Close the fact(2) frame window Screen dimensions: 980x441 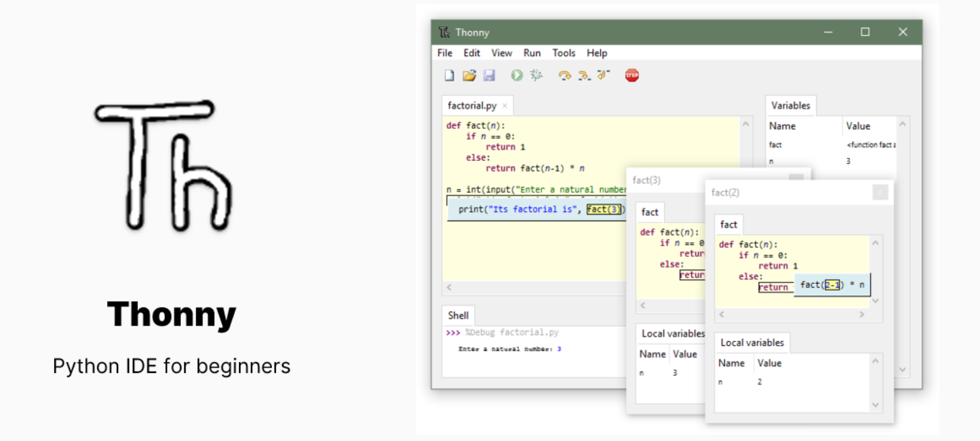coord(880,192)
